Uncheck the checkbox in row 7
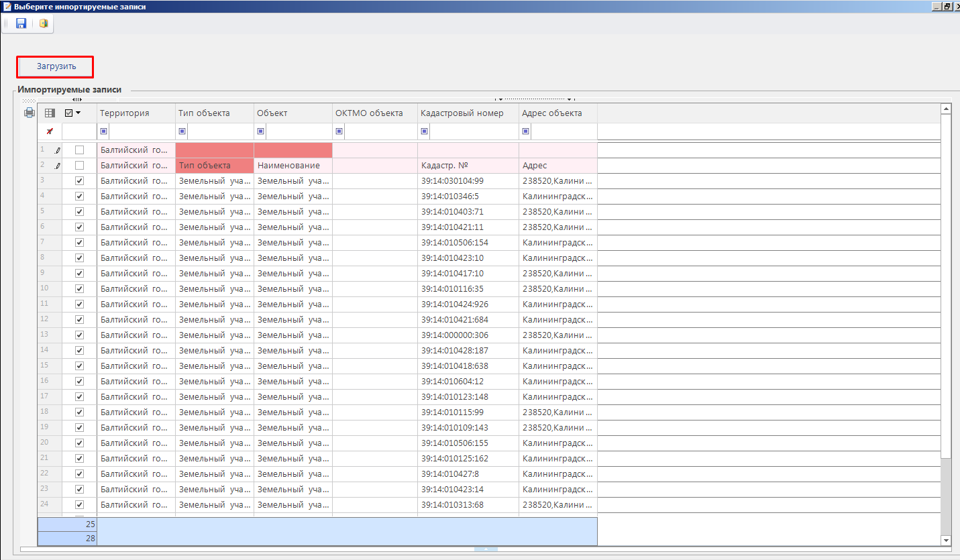 click(79, 243)
